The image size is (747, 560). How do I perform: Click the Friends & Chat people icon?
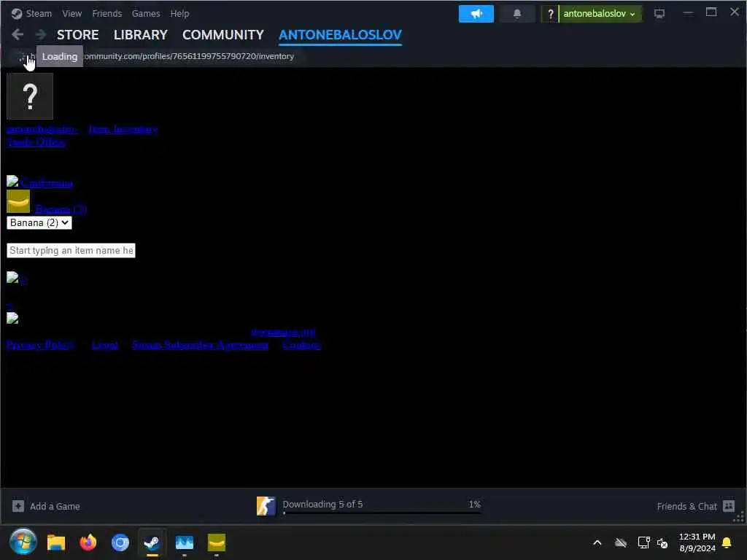click(729, 506)
